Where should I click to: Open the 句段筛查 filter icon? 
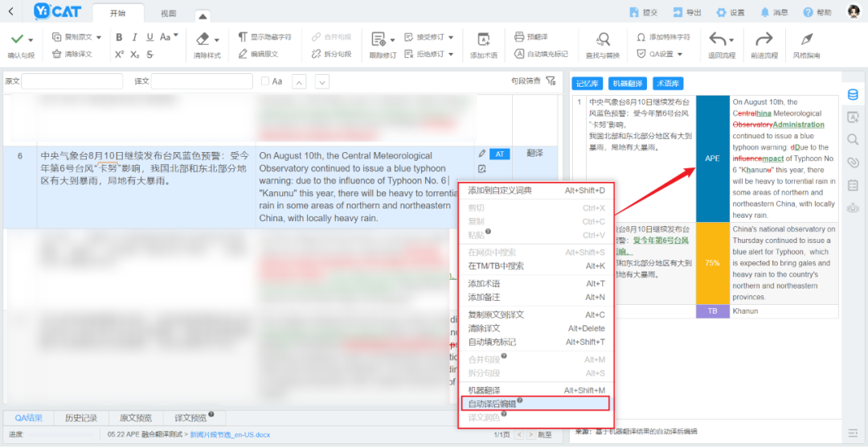pos(551,81)
